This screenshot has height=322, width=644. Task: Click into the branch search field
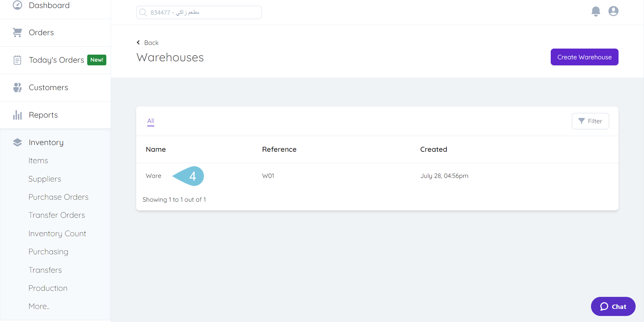[199, 12]
